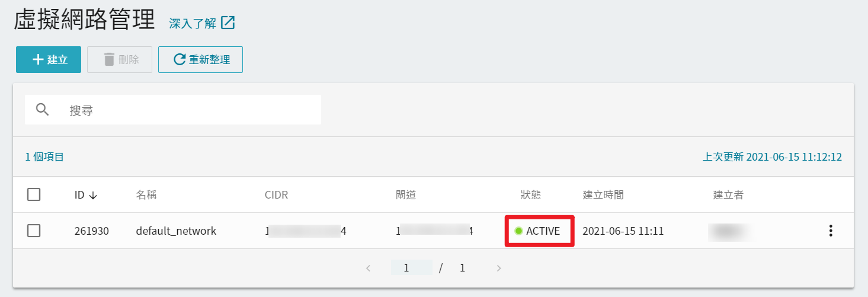Click the 建立時間 column header
Screen dimensions: 868x297
(603, 195)
